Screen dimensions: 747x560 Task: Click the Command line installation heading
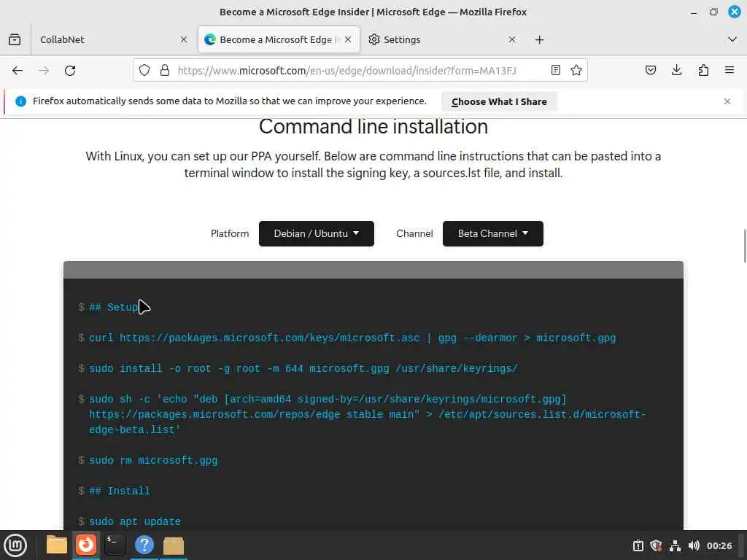(373, 127)
